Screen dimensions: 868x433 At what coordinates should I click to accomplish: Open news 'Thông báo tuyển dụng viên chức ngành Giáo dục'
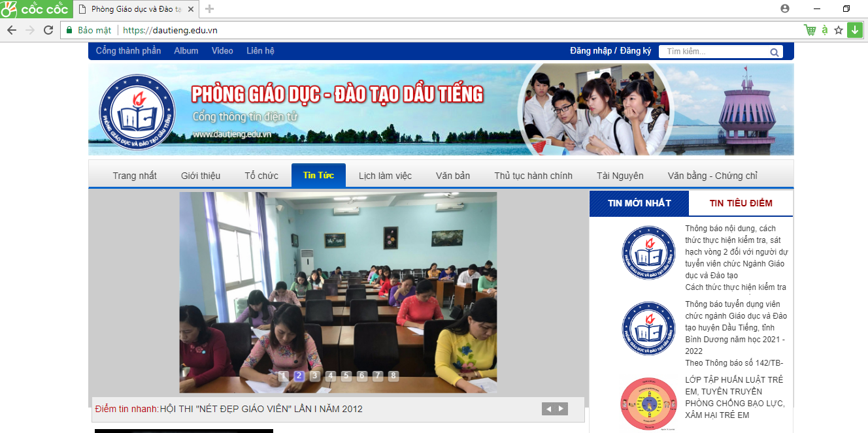click(736, 328)
